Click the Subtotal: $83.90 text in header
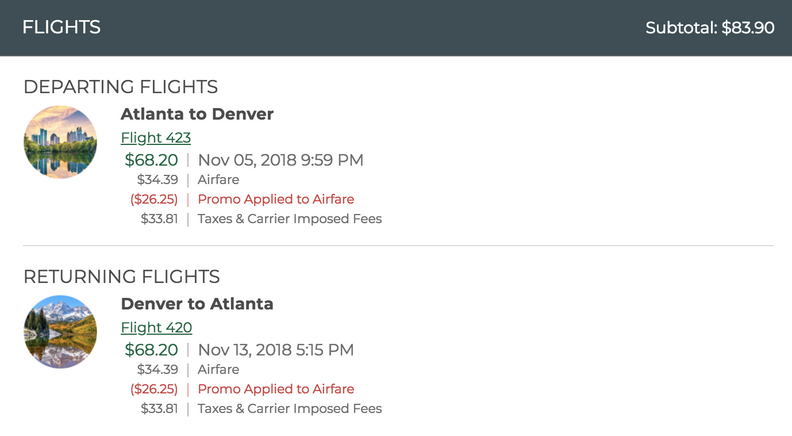Screen dimensions: 792x436 709,28
